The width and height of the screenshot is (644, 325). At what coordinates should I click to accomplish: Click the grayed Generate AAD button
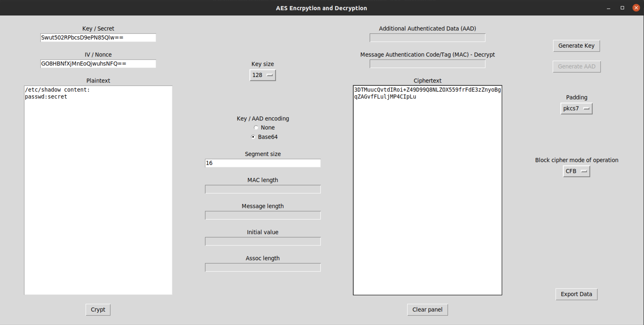[x=577, y=67]
